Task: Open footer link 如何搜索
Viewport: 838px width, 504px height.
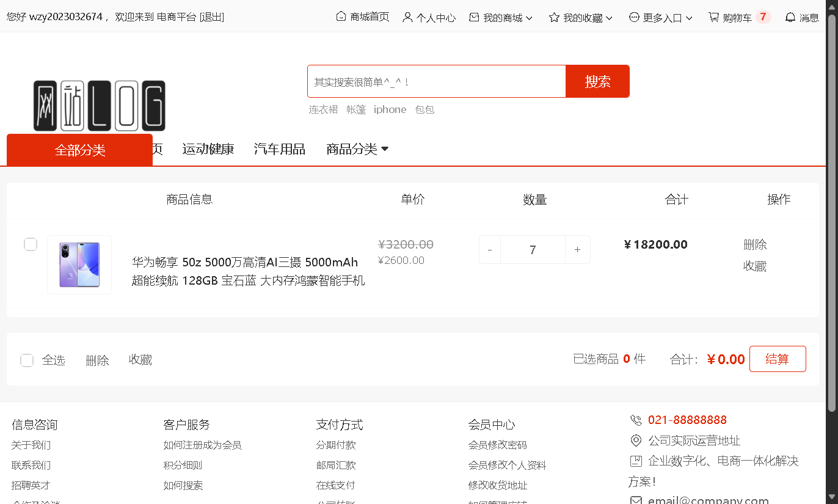Action: click(183, 486)
